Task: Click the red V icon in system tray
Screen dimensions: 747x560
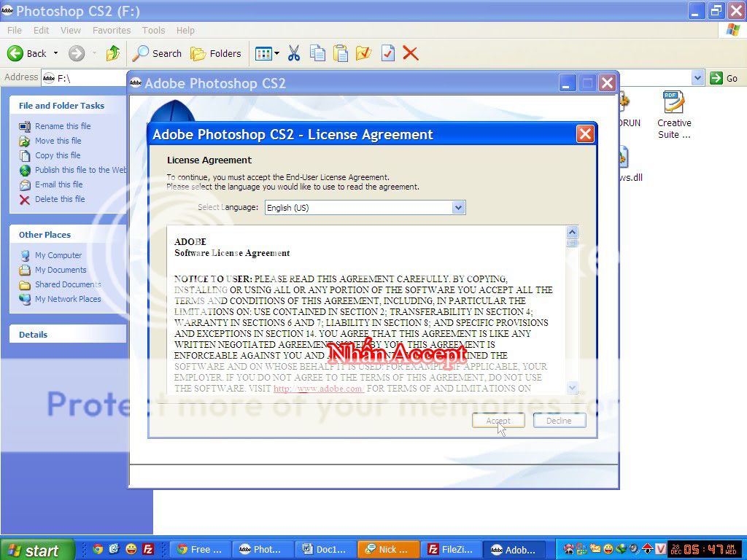Action: tap(660, 550)
